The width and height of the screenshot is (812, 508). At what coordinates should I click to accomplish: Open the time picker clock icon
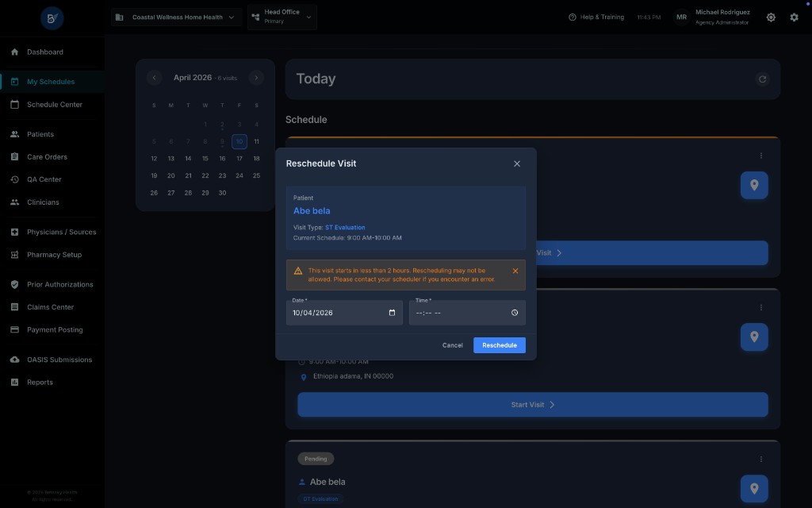pos(515,313)
